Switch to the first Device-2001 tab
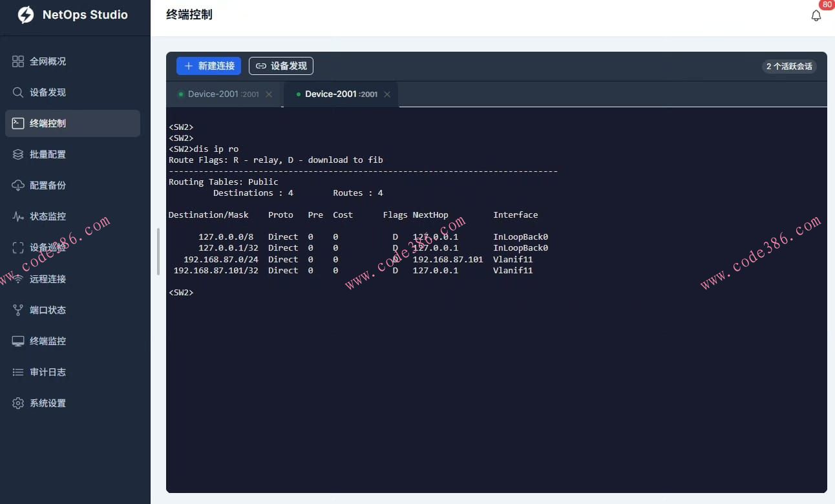Image resolution: width=835 pixels, height=504 pixels. point(225,94)
